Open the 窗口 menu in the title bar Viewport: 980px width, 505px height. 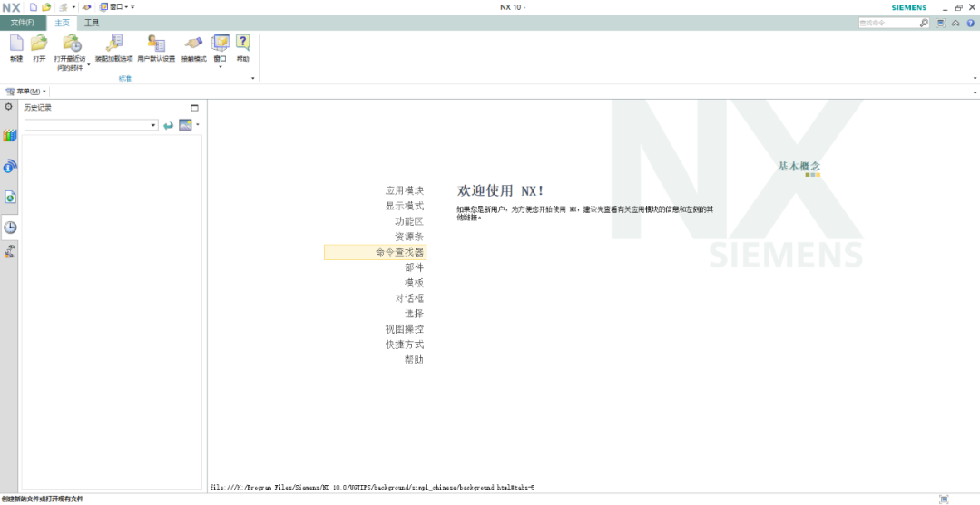pyautogui.click(x=113, y=7)
